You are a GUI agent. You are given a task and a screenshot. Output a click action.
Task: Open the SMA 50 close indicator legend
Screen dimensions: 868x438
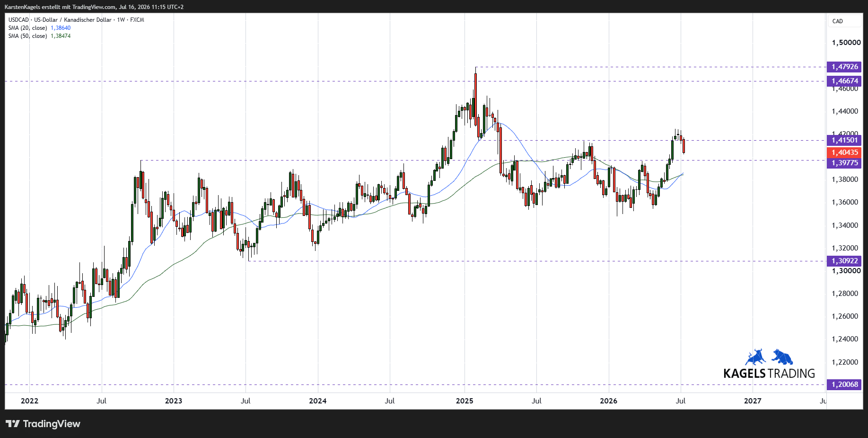(39, 36)
